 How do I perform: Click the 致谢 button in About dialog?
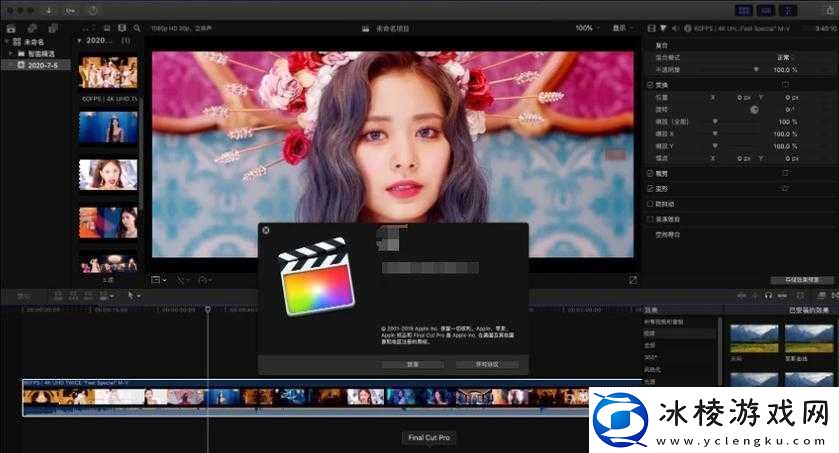coord(413,364)
